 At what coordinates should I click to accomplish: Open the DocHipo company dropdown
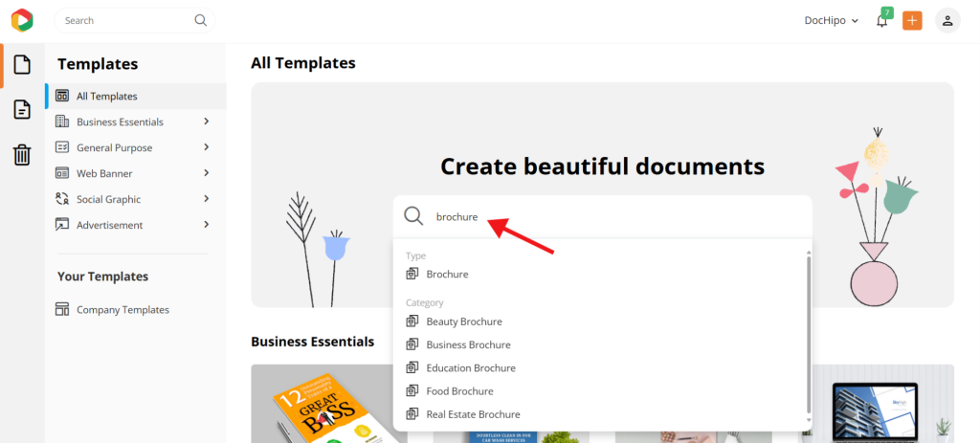(832, 21)
